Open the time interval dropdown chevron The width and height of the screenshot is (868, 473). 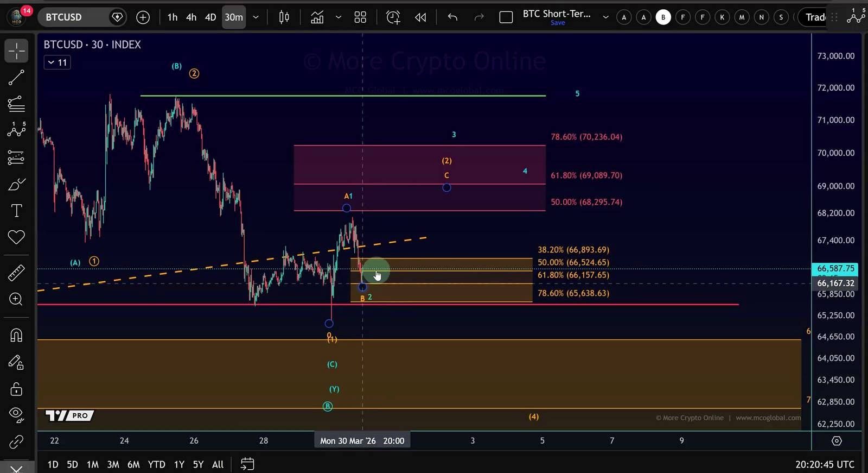click(x=256, y=17)
